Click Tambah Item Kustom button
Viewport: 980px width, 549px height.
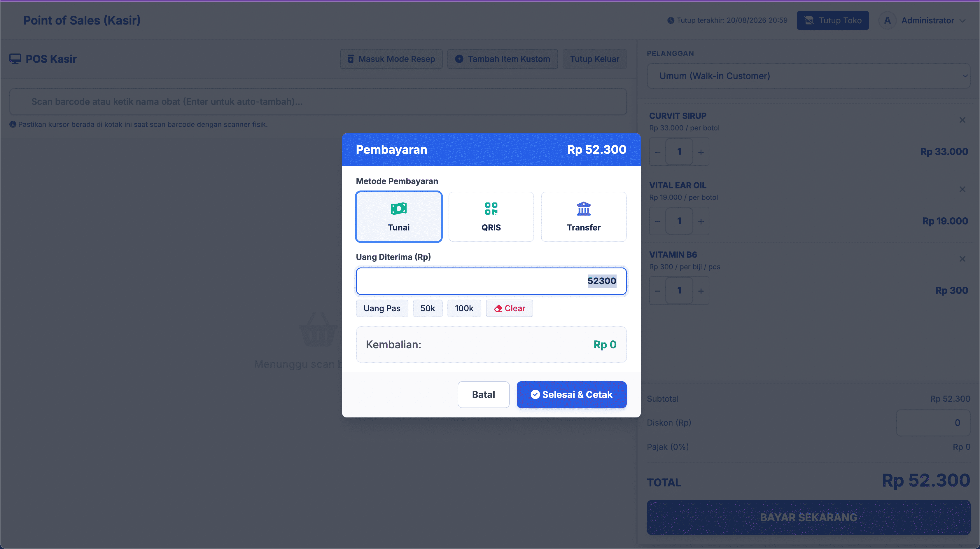pyautogui.click(x=503, y=59)
